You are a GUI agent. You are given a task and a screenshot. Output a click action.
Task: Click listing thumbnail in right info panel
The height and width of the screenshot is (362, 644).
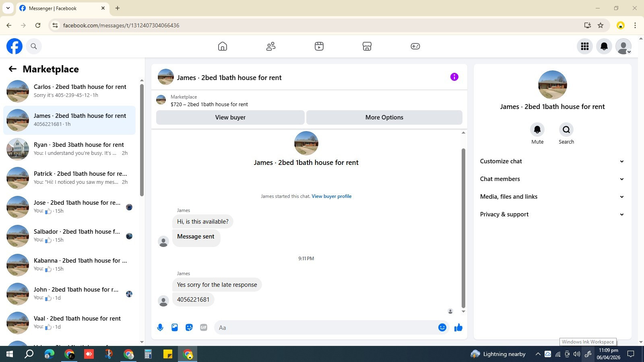pos(552,85)
